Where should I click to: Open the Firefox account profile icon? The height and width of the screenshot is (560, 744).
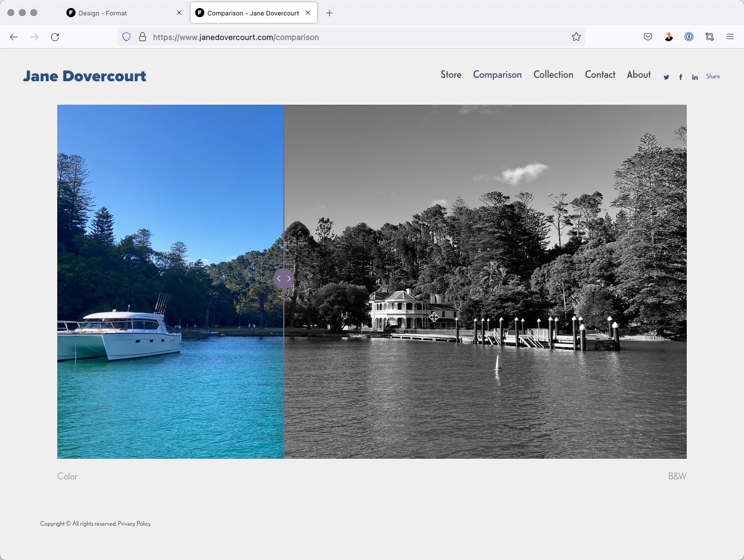click(x=668, y=37)
